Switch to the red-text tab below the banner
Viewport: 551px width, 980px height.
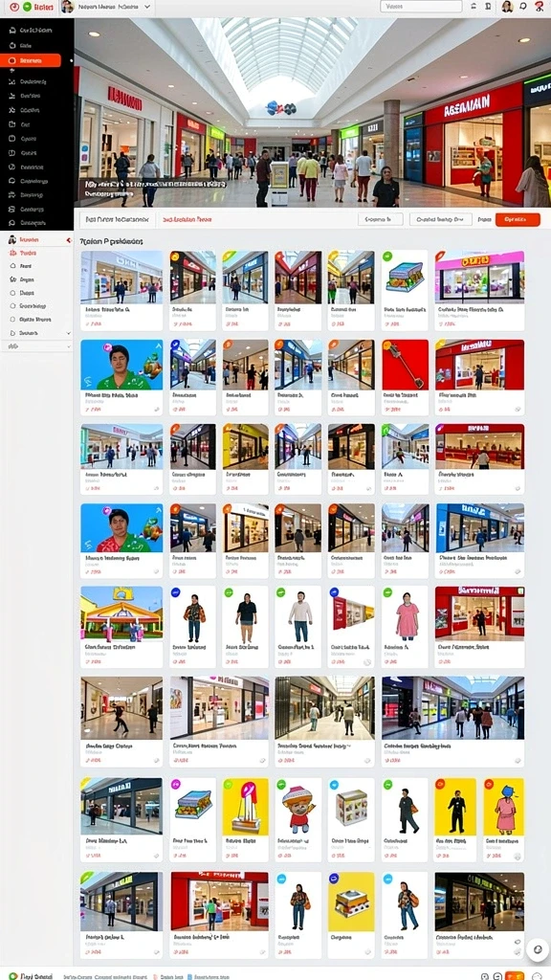point(187,219)
